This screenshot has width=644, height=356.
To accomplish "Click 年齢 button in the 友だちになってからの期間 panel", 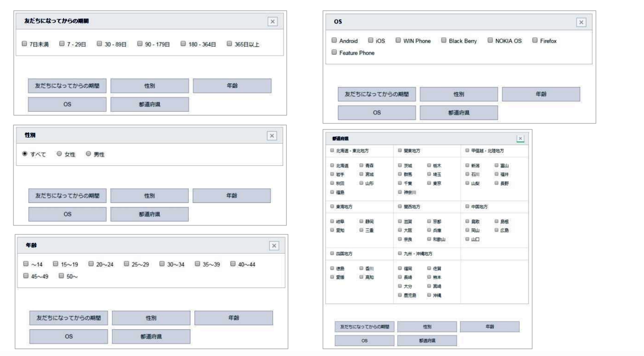I will pos(232,86).
